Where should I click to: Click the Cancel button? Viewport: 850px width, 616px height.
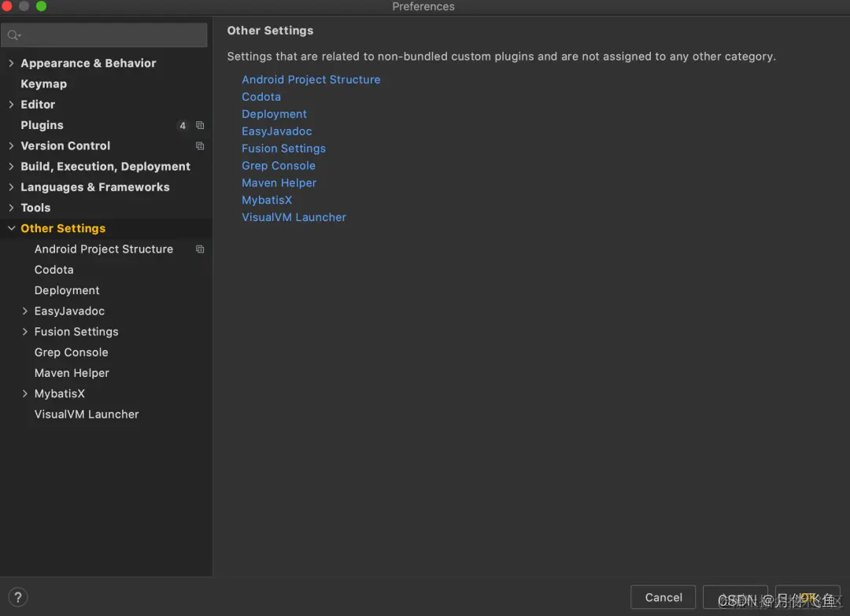[663, 597]
